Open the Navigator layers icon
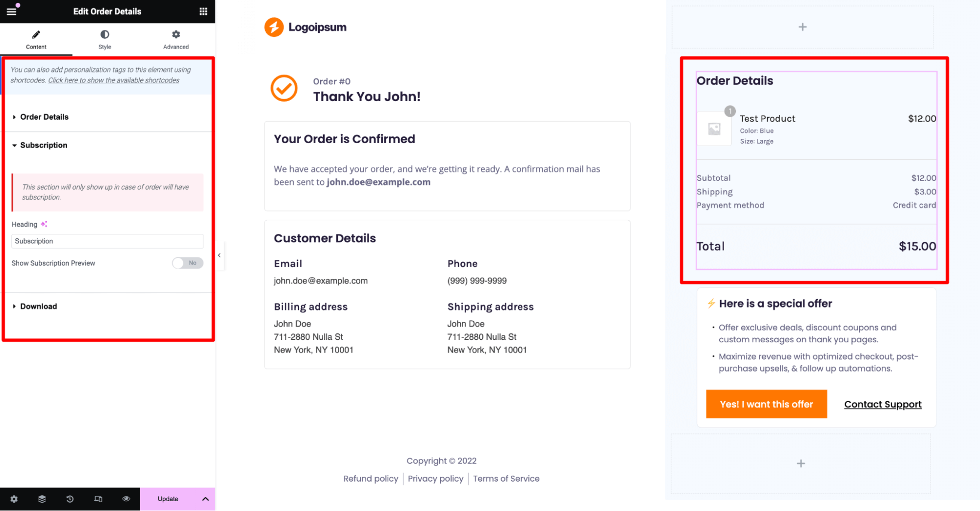This screenshot has width=980, height=511. 42,499
